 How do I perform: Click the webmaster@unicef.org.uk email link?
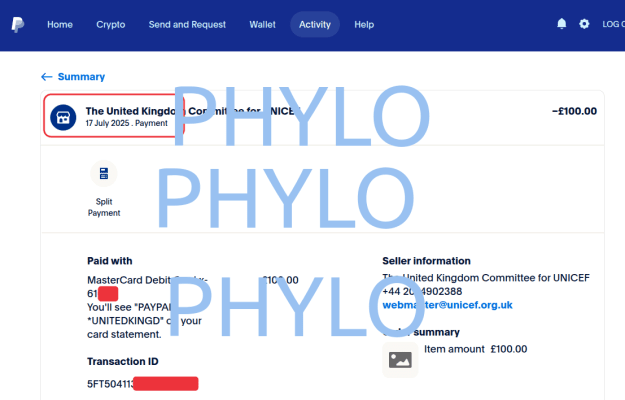447,305
